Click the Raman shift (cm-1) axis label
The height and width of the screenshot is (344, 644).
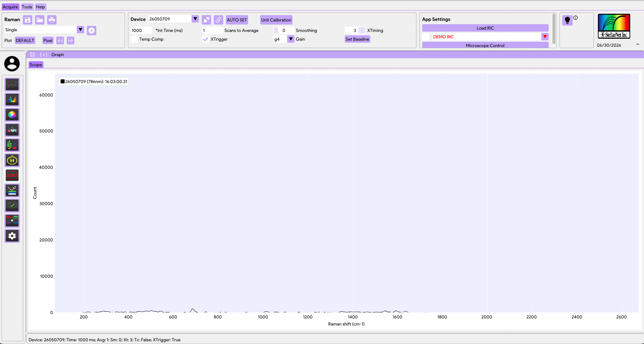(x=346, y=324)
